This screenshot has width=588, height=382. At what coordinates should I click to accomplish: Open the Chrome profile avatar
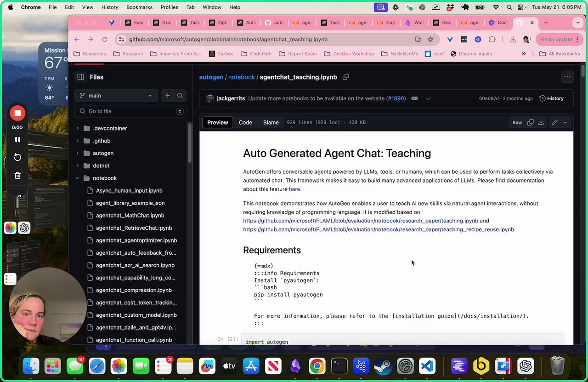click(527, 40)
